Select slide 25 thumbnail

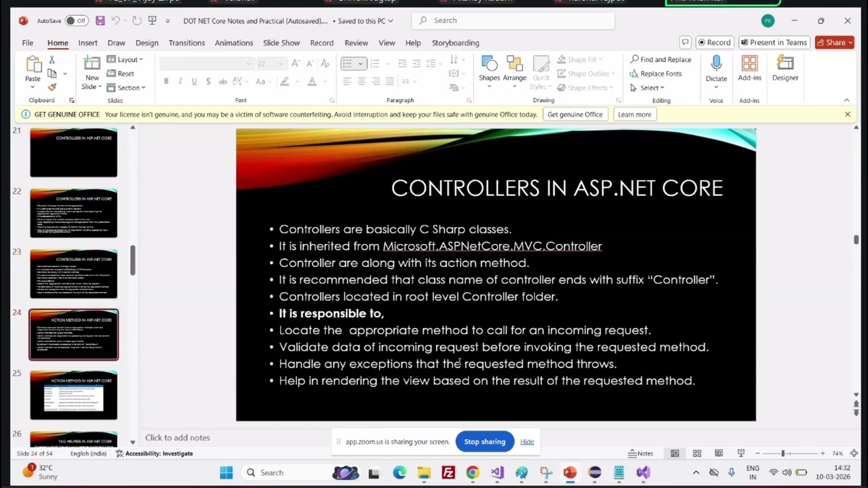[x=73, y=395]
